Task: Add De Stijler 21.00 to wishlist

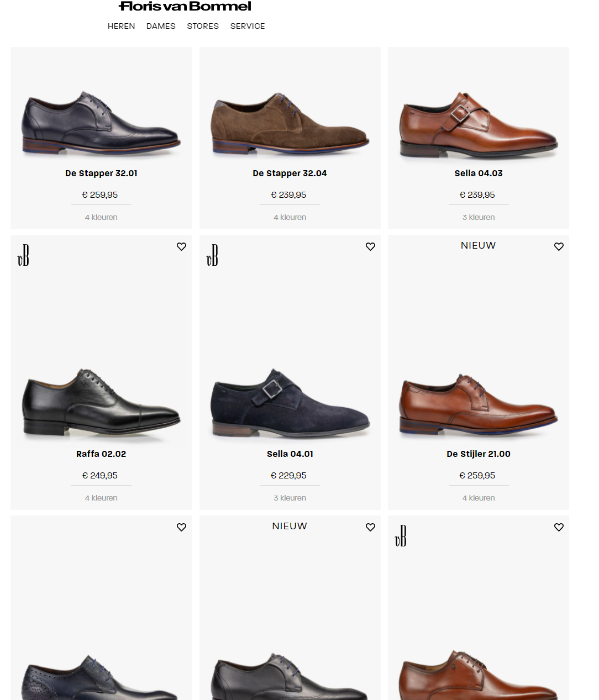Action: coord(559,246)
